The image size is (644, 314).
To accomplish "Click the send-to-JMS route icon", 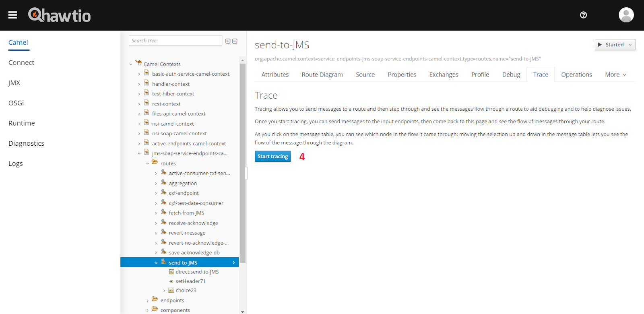I will 163,262.
